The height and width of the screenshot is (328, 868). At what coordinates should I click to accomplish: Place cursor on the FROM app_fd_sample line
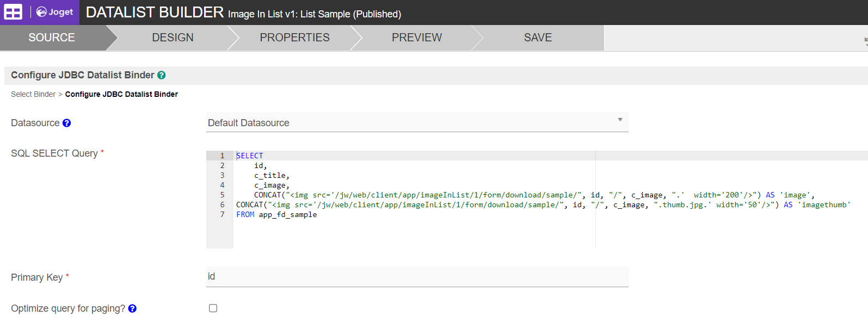tap(287, 215)
